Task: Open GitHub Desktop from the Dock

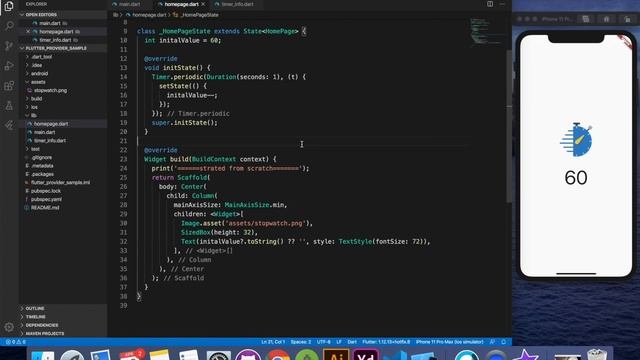Action: tap(248, 355)
